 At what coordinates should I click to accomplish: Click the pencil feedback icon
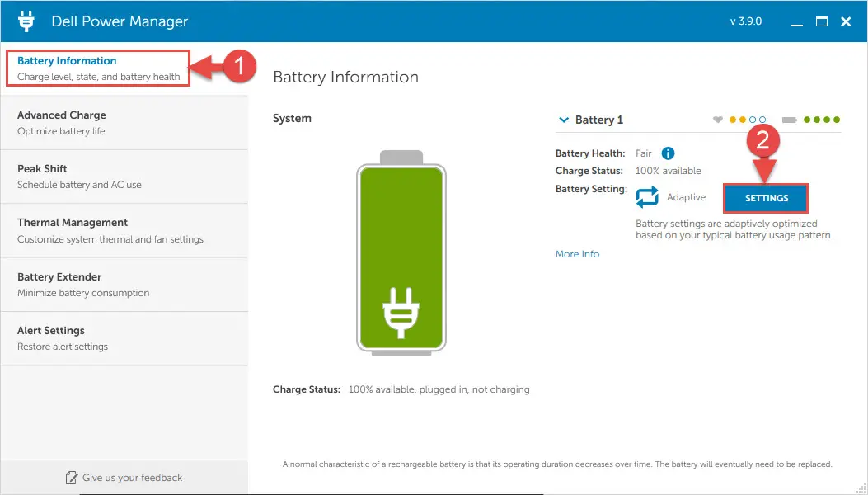coord(72,478)
